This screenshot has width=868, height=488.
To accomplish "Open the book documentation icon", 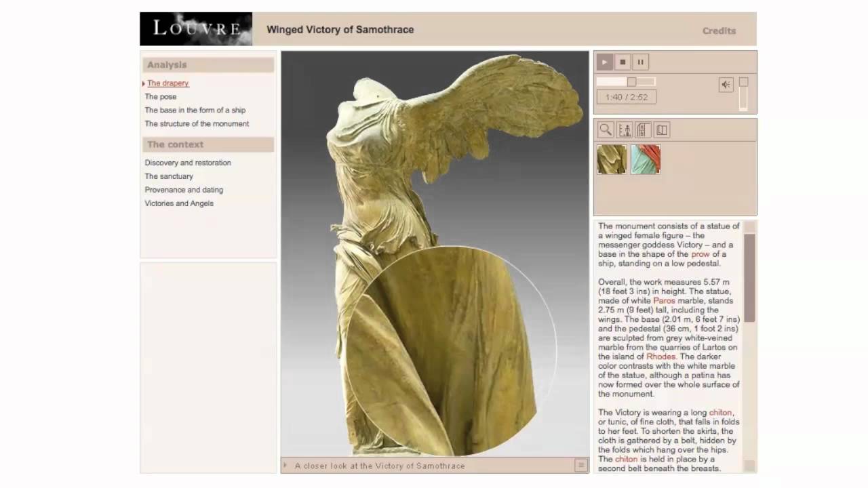I will pyautogui.click(x=662, y=130).
